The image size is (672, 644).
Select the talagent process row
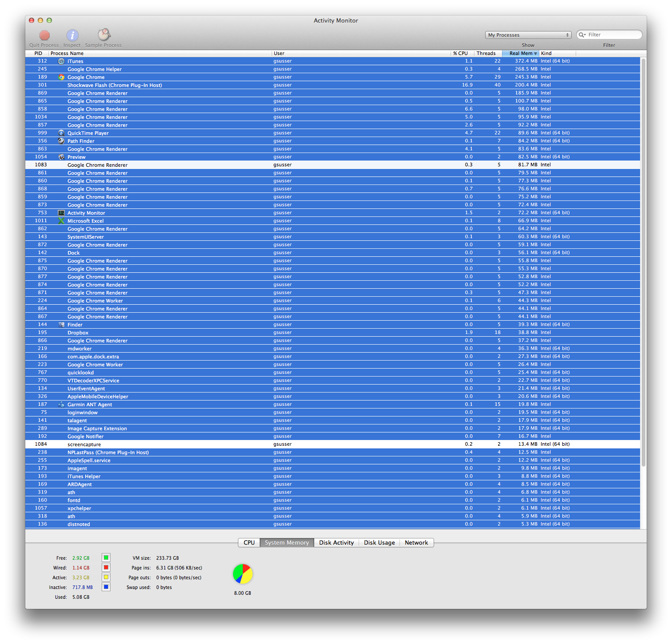click(332, 420)
